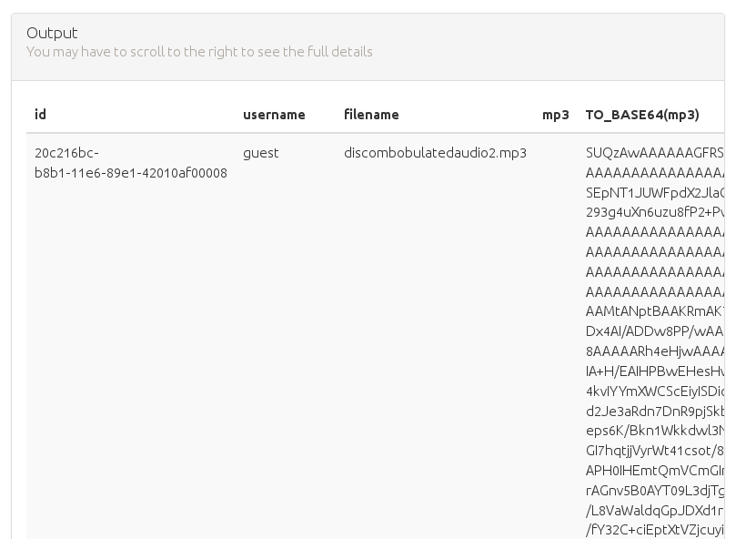The width and height of the screenshot is (756, 539).
Task: Select the TO_BASE64(mp3) column header
Action: [642, 115]
